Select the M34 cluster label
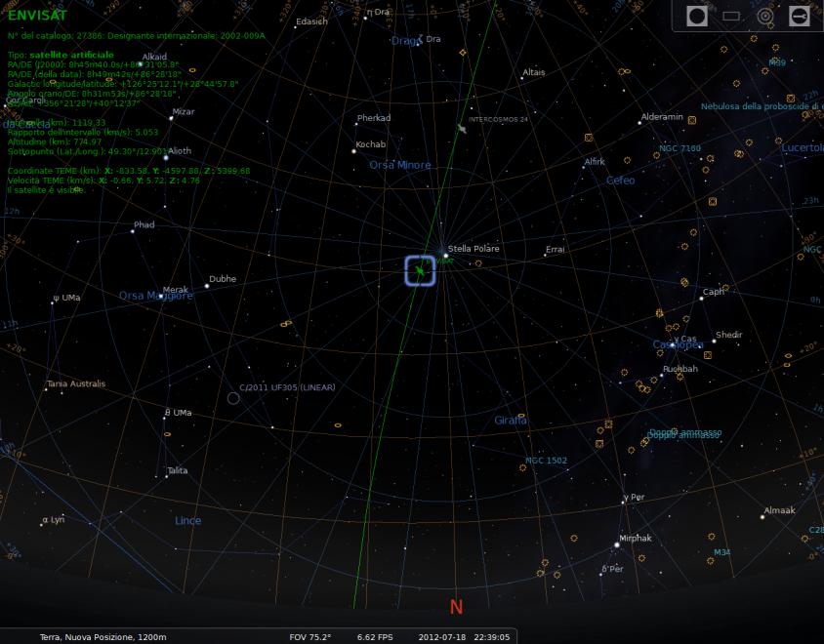The height and width of the screenshot is (644, 824). [722, 552]
